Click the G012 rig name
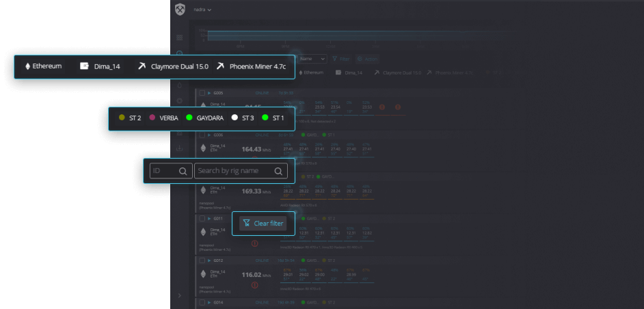Image resolution: width=644 pixels, height=309 pixels. pyautogui.click(x=218, y=260)
